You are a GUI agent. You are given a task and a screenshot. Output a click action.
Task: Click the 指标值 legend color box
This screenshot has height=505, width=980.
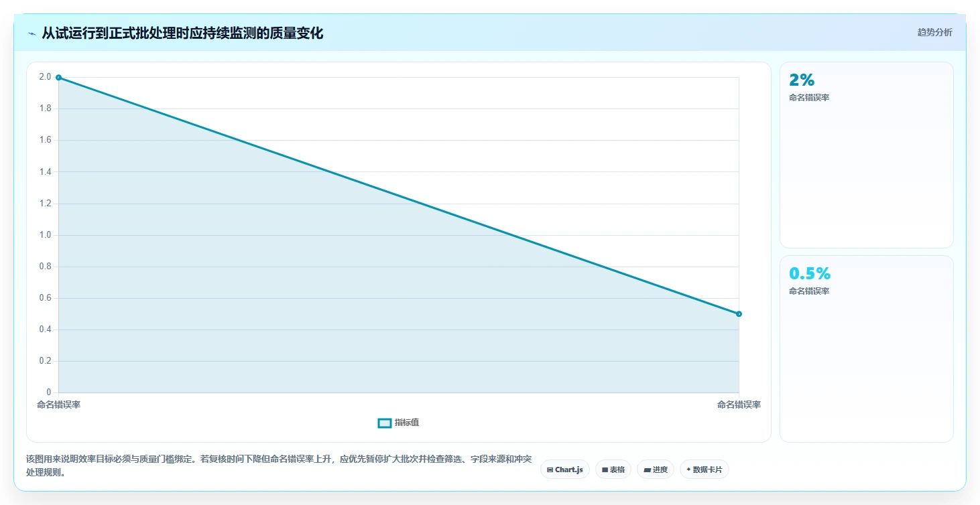coord(385,423)
